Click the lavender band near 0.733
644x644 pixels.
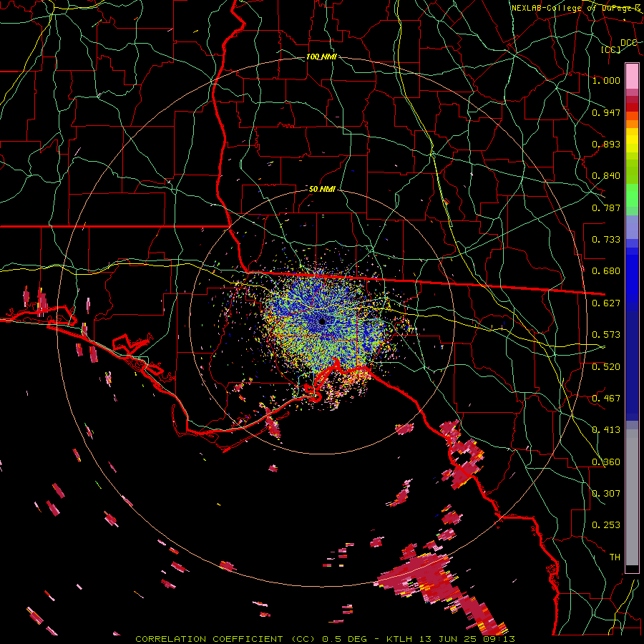click(x=632, y=227)
